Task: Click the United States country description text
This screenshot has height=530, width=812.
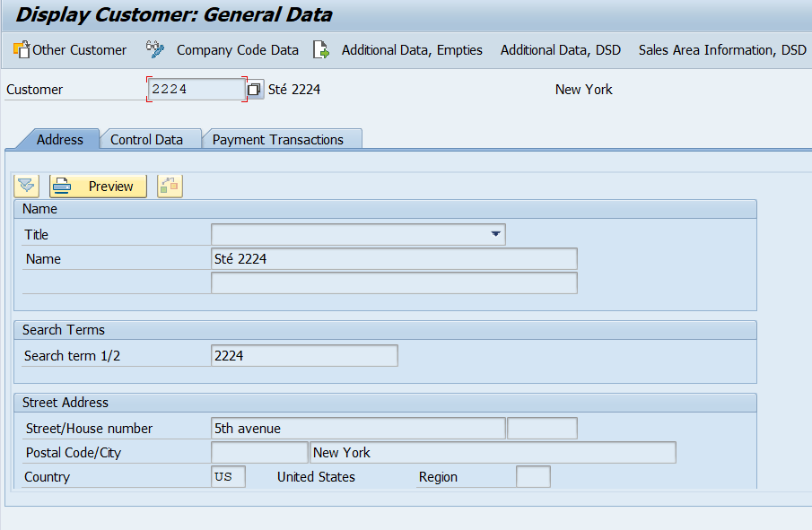Action: tap(316, 477)
